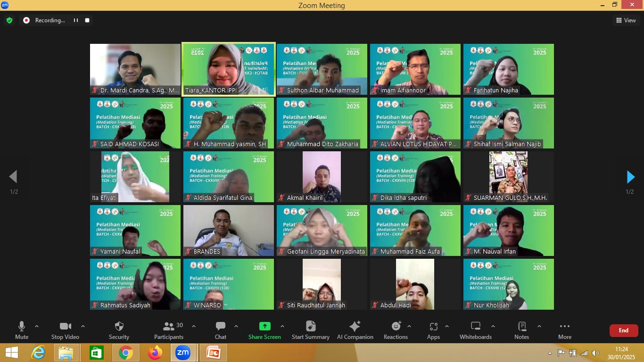Open the View layout menu
This screenshot has height=362, width=644.
(x=626, y=20)
